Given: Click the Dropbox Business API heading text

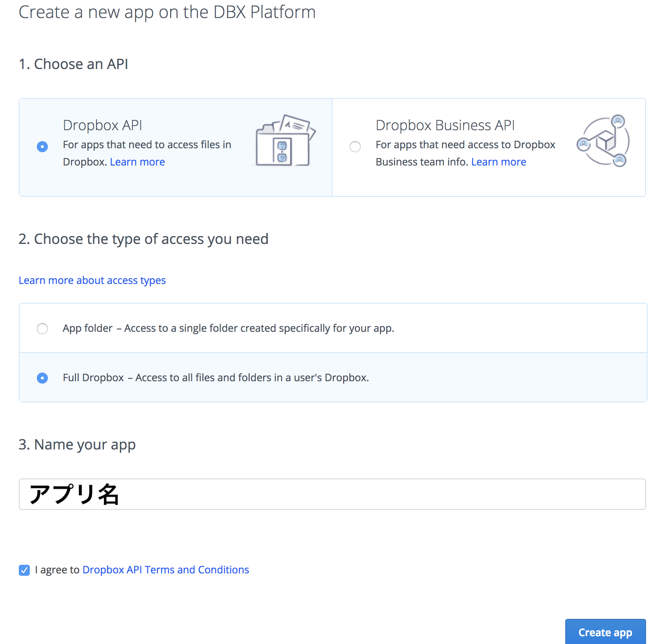Looking at the screenshot, I should (x=445, y=125).
